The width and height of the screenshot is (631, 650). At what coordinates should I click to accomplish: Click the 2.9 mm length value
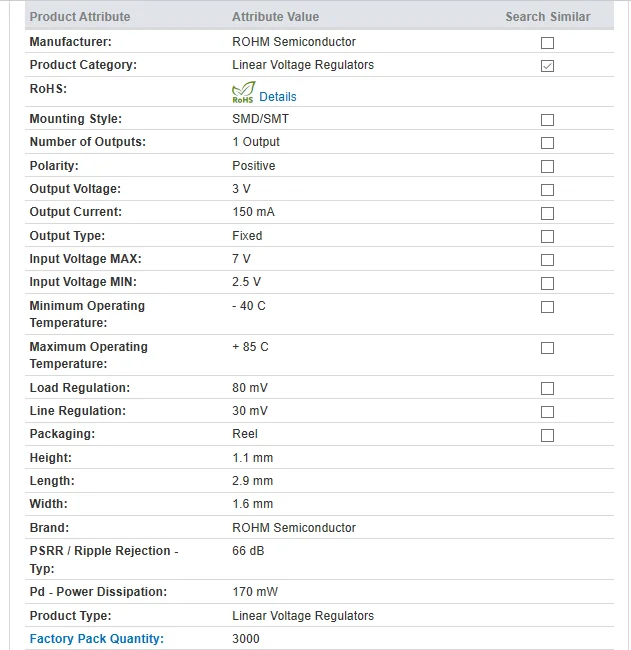pos(252,481)
